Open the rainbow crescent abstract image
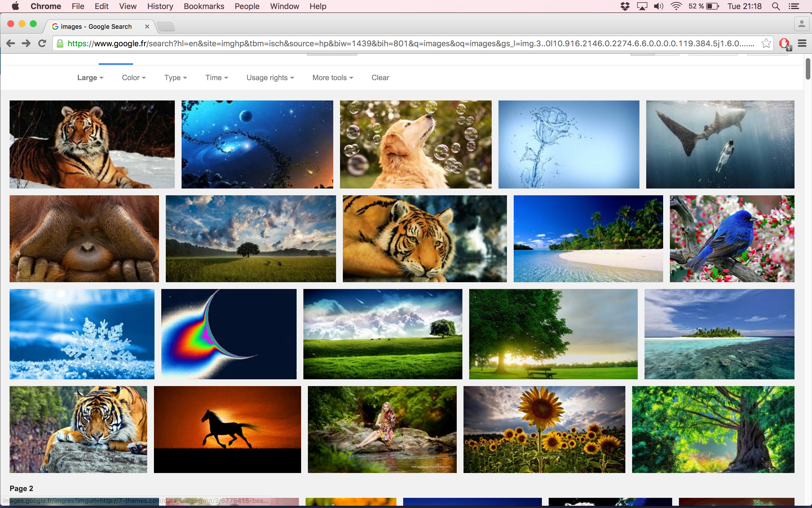Screen dimensions: 812x508 pyautogui.click(x=229, y=334)
